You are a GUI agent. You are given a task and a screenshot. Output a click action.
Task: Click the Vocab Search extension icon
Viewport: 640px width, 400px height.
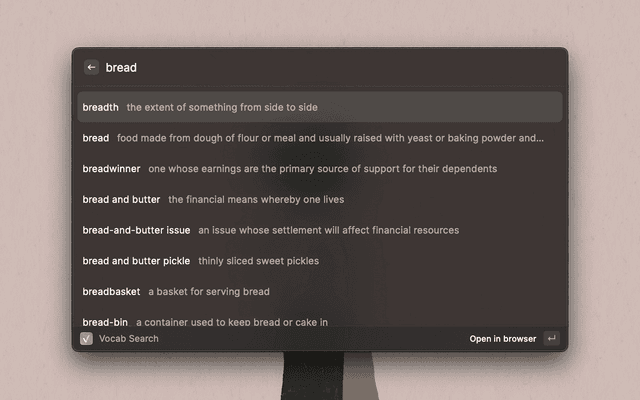86,338
